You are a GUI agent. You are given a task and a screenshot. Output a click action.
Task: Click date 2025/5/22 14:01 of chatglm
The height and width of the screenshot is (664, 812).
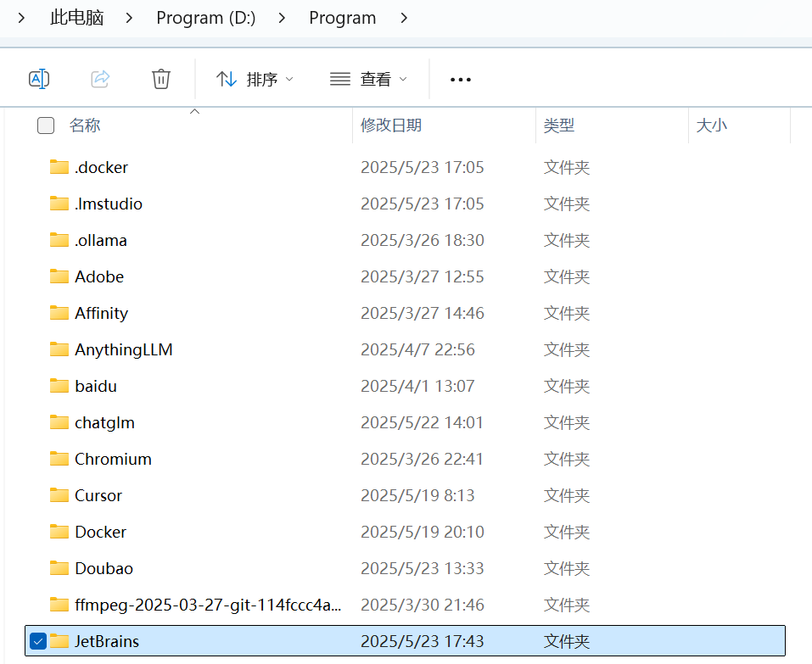pyautogui.click(x=422, y=422)
